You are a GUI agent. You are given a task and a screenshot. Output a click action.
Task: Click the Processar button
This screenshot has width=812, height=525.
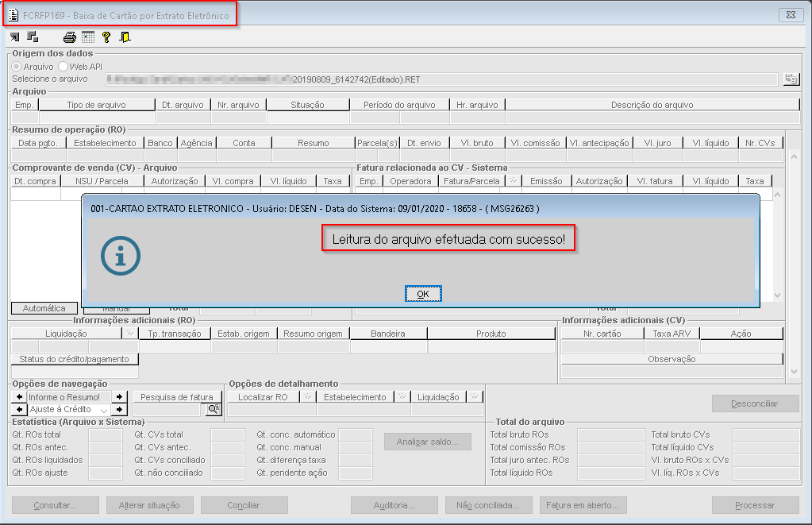755,505
